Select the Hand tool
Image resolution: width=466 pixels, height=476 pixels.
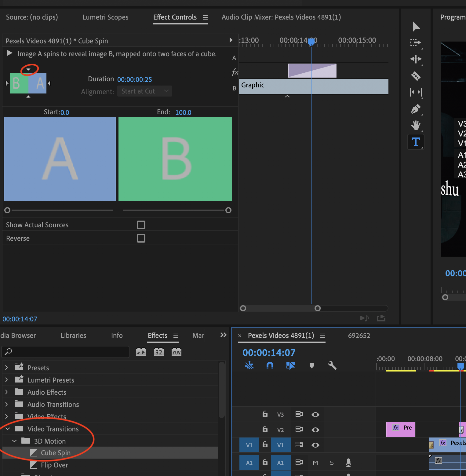coord(416,125)
